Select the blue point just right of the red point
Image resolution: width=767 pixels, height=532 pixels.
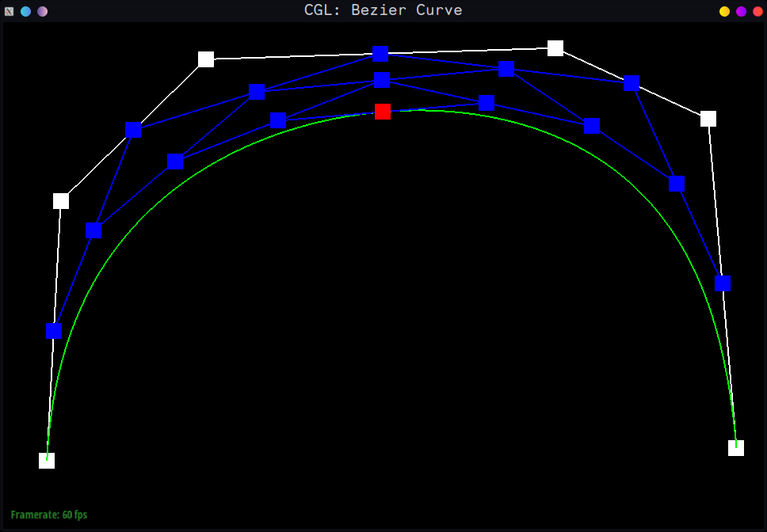pyautogui.click(x=487, y=103)
